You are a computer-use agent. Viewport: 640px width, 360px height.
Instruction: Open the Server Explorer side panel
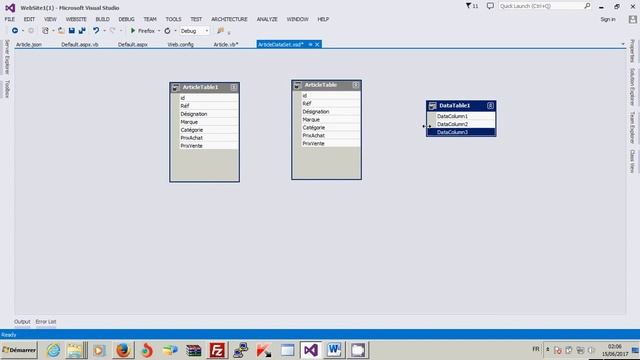pos(7,57)
